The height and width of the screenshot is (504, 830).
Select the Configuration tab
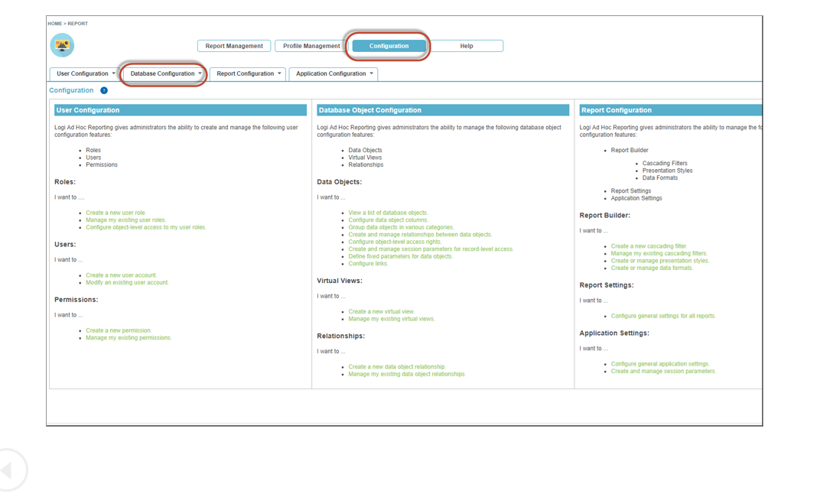pyautogui.click(x=389, y=46)
